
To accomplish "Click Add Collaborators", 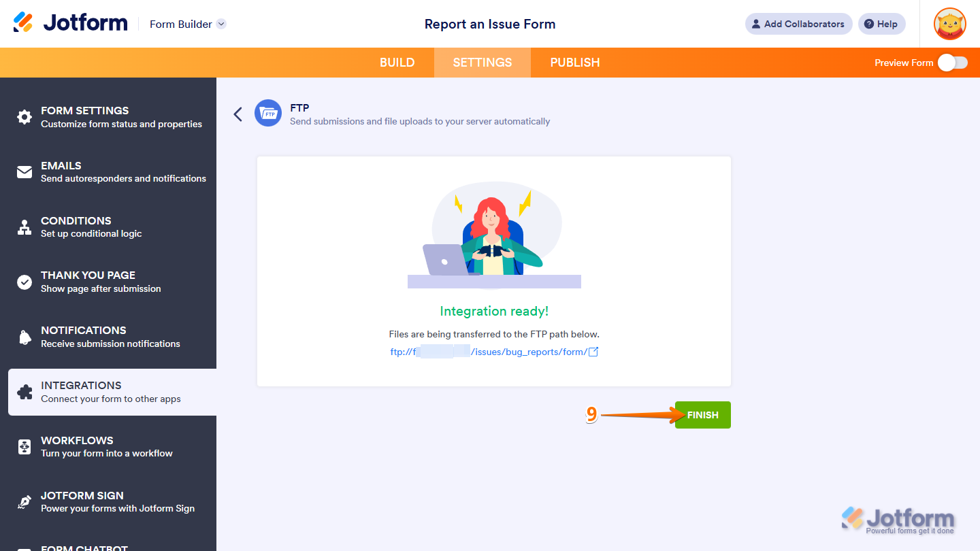I will pos(798,24).
